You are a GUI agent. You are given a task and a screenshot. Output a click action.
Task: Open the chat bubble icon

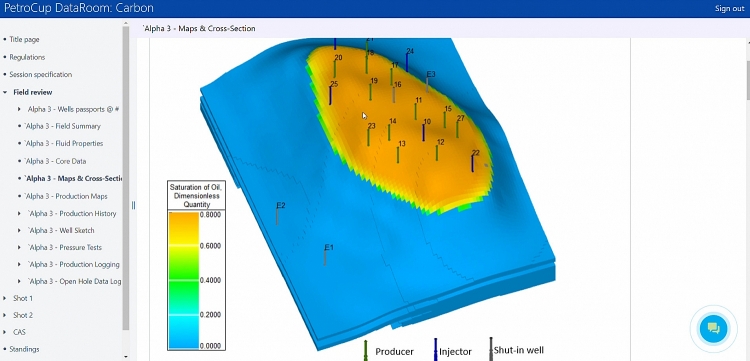click(x=714, y=328)
